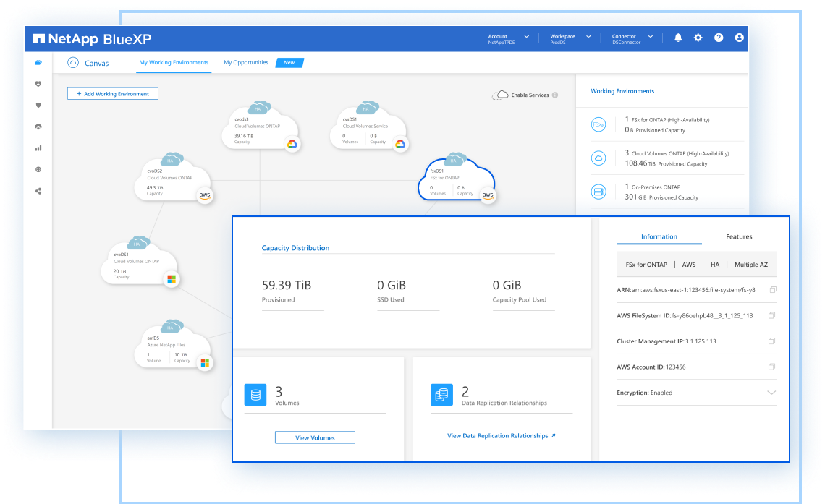The width and height of the screenshot is (825, 504).
Task: Copy the Cluster Management IP
Action: (x=772, y=341)
